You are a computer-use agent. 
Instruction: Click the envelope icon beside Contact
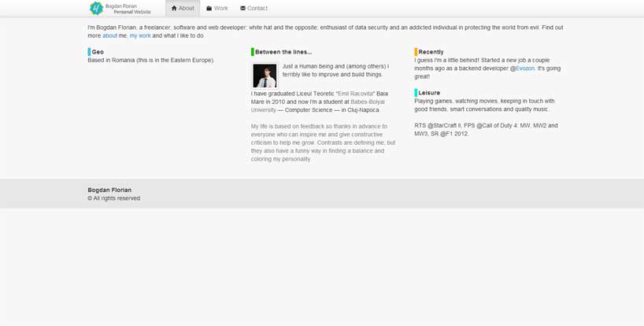point(242,9)
